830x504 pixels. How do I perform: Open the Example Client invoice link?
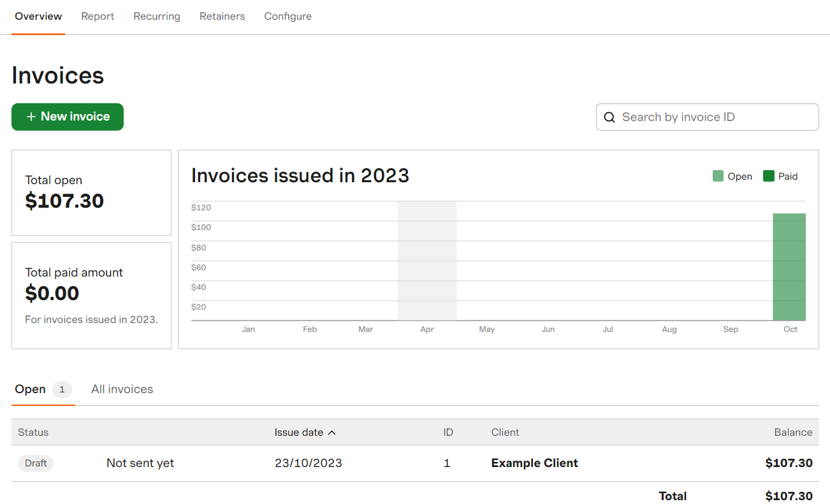pos(534,463)
